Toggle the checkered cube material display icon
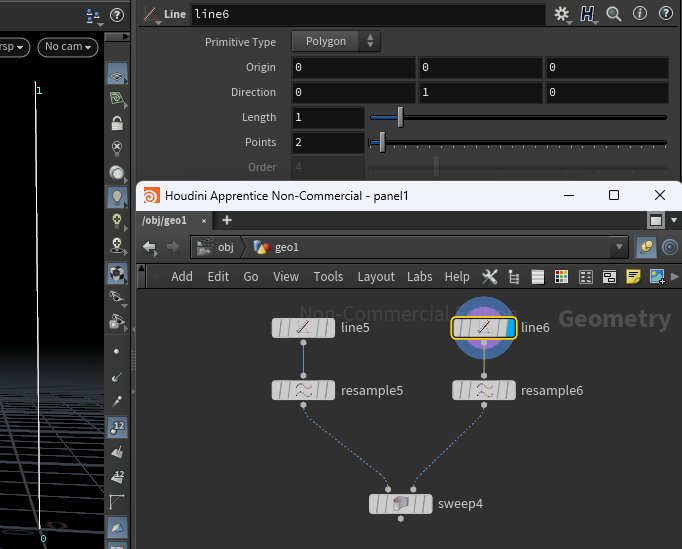Image resolution: width=682 pixels, height=549 pixels. pyautogui.click(x=117, y=273)
